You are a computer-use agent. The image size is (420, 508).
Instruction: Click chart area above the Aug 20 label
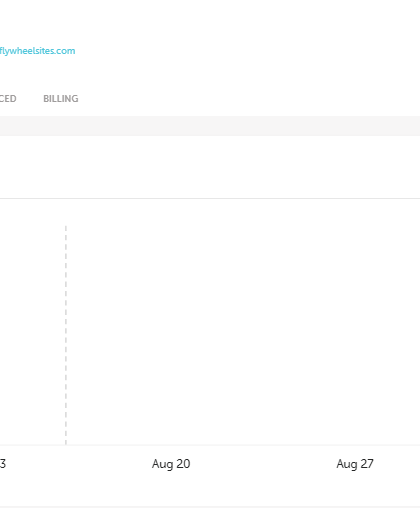click(x=171, y=333)
